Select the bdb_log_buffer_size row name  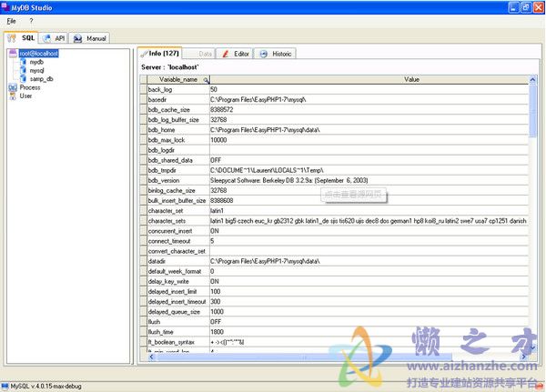coord(178,120)
